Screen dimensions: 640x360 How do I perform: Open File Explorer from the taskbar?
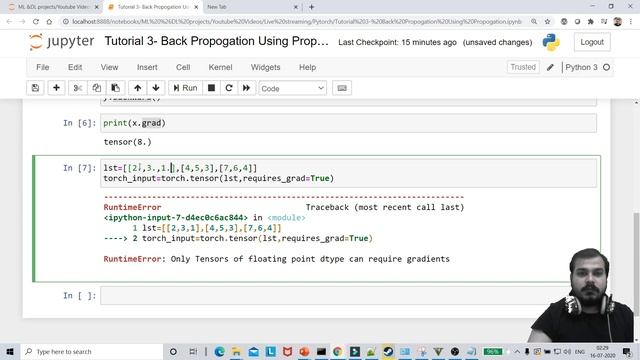tap(236, 351)
